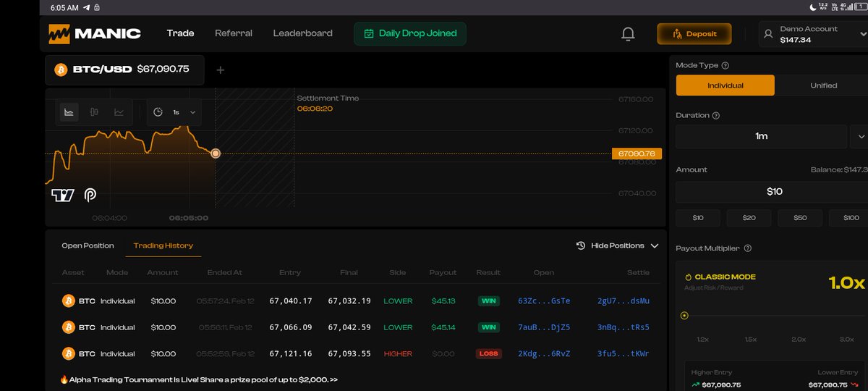Click the LOSS result badge

(x=488, y=354)
